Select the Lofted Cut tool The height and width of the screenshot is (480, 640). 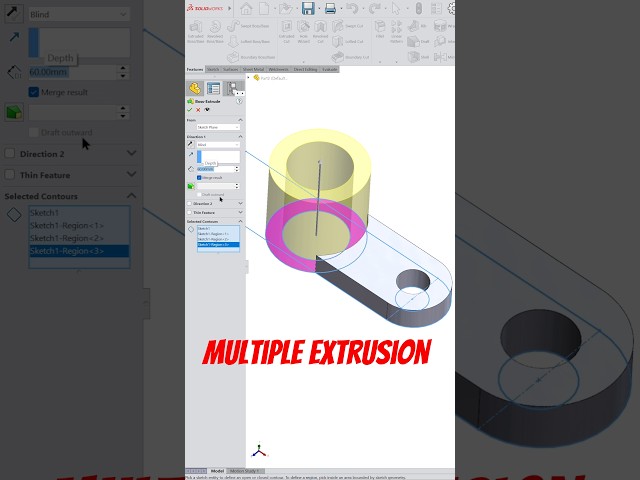click(x=348, y=41)
